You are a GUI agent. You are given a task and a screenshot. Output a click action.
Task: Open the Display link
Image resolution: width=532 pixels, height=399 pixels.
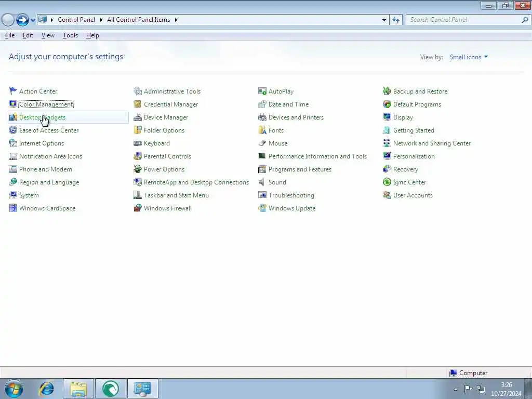click(x=403, y=117)
